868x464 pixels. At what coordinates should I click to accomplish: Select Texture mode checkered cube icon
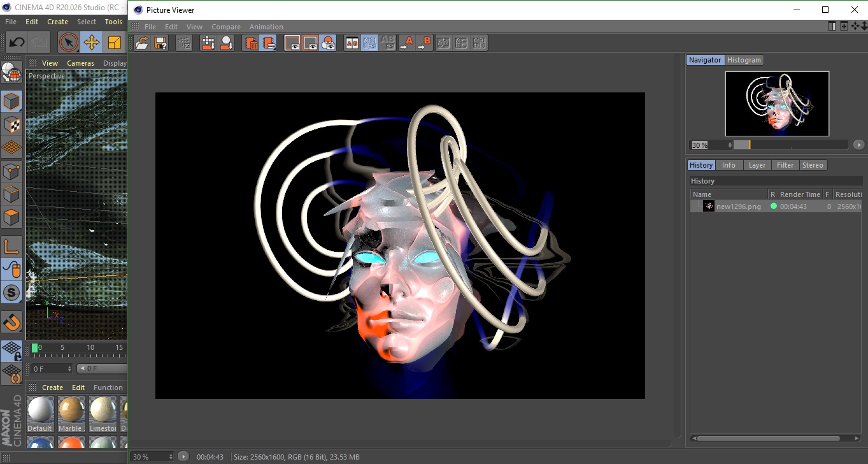pyautogui.click(x=11, y=125)
